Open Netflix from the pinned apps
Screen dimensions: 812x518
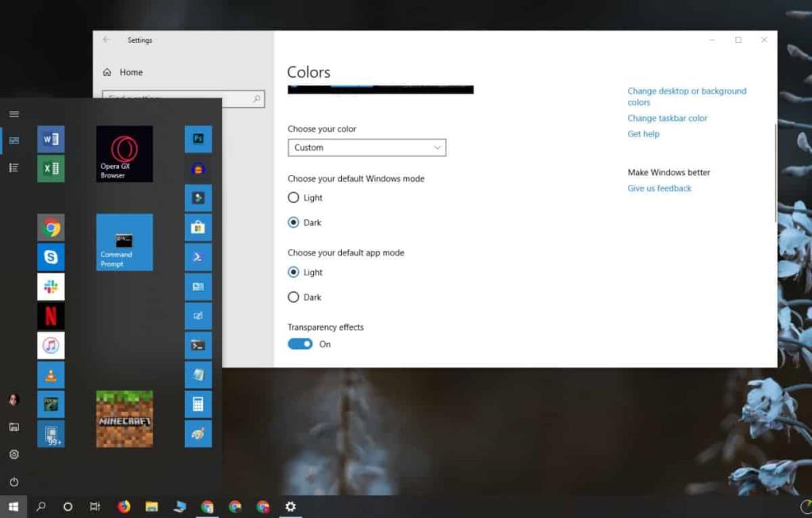coord(51,316)
